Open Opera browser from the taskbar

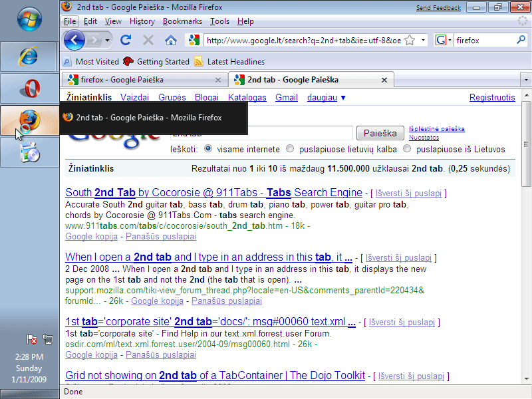[x=29, y=88]
